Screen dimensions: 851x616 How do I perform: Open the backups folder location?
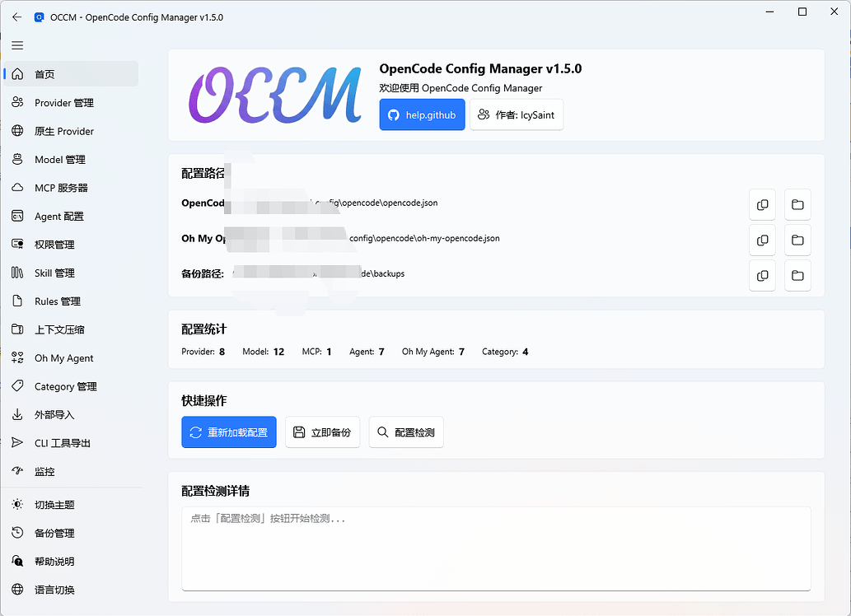coord(797,276)
